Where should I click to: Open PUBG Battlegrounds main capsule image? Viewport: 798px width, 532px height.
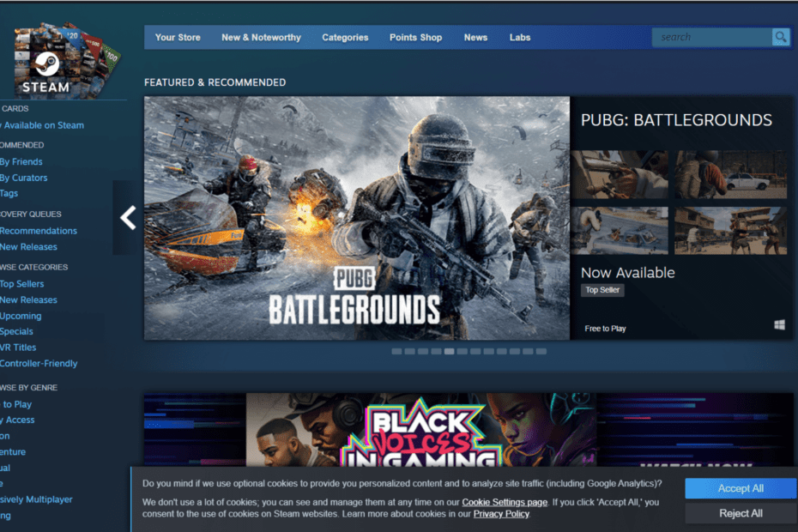[357, 218]
